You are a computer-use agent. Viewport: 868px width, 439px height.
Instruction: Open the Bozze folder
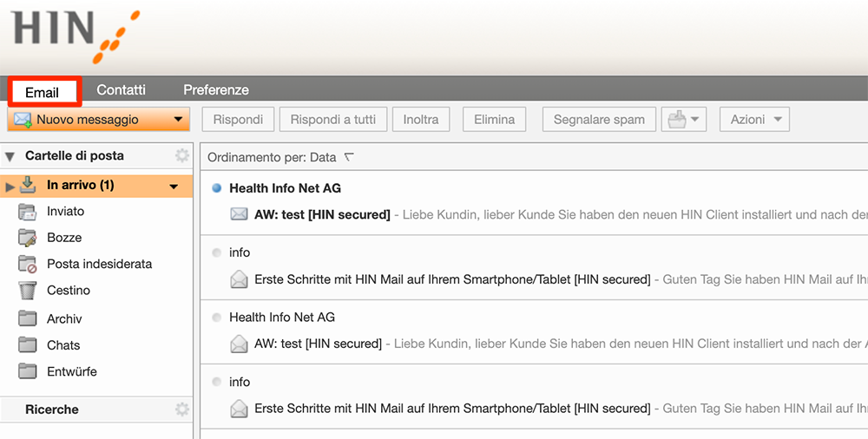64,238
